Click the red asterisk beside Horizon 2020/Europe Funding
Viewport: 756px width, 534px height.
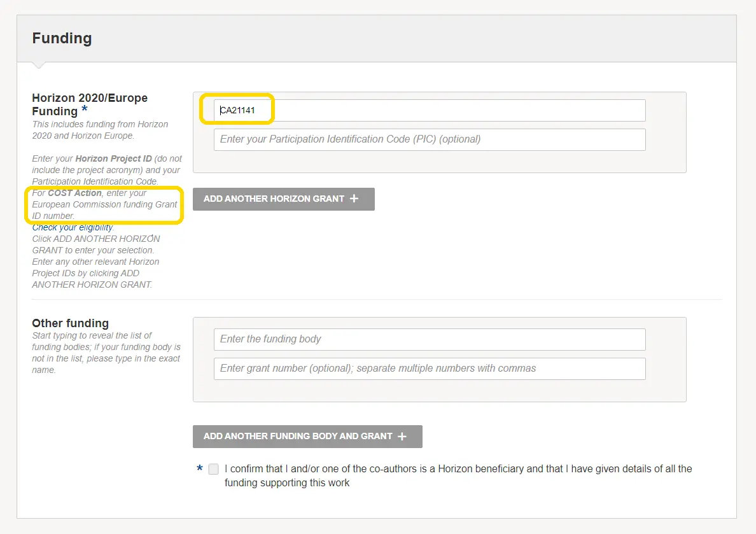(x=83, y=109)
